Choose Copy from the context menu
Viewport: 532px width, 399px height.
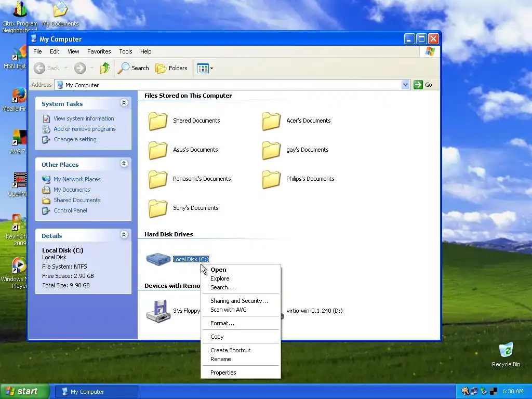(x=241, y=337)
